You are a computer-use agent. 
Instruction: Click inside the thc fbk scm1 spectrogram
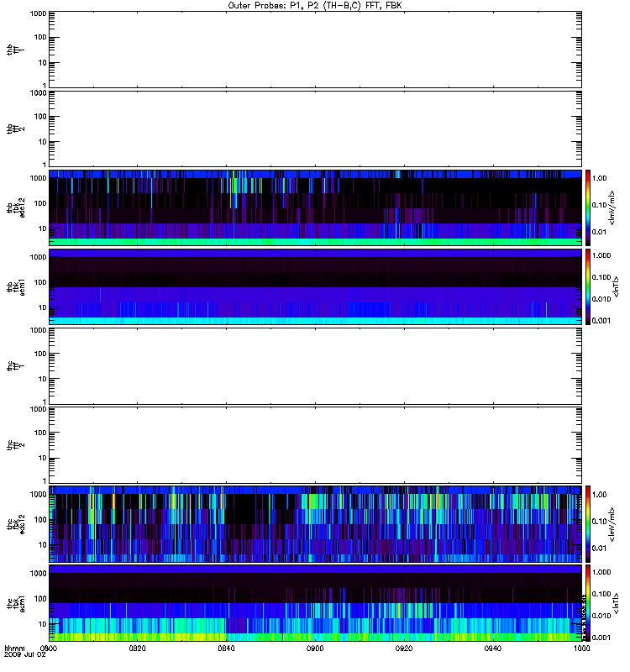(315, 603)
